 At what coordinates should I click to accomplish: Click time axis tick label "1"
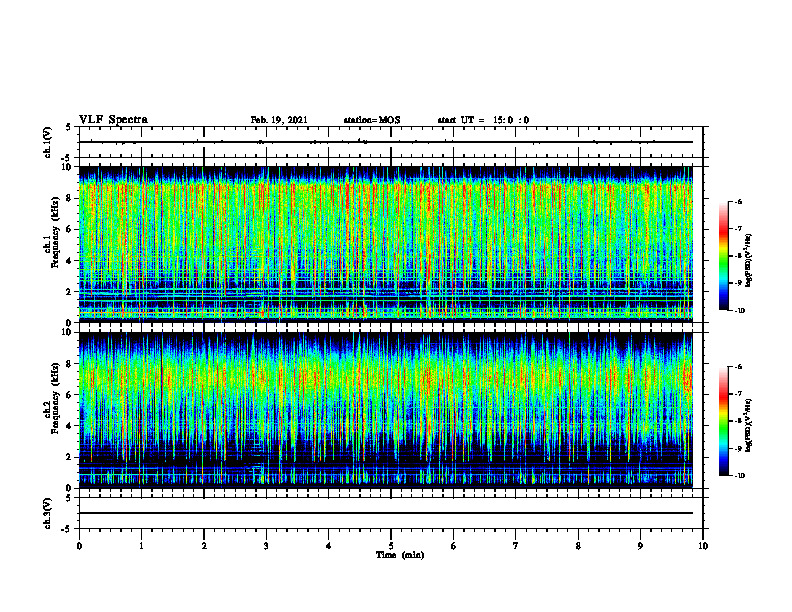pyautogui.click(x=141, y=546)
